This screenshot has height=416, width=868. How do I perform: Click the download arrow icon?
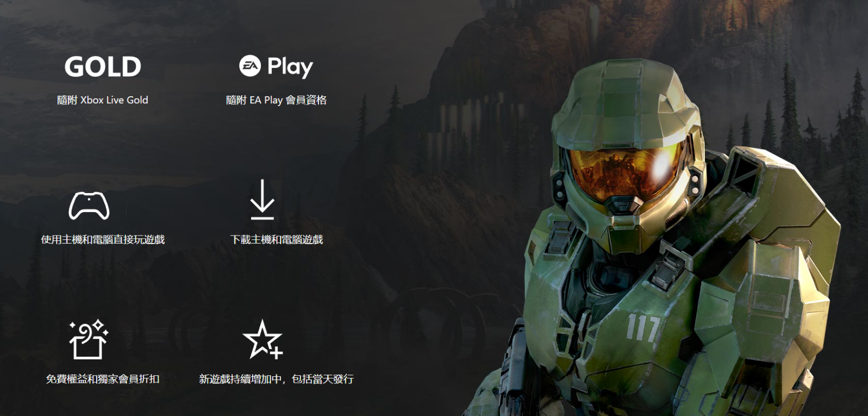click(x=262, y=200)
